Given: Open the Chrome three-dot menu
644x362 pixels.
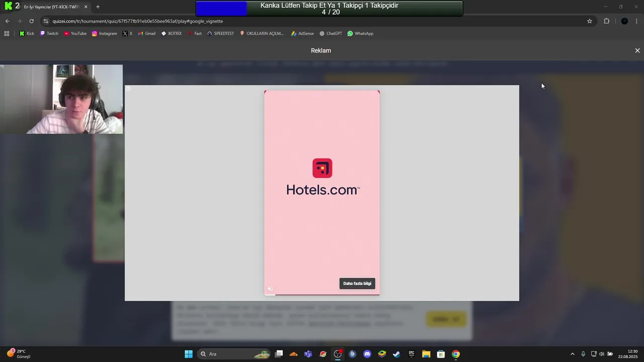Looking at the screenshot, I should pos(637,21).
